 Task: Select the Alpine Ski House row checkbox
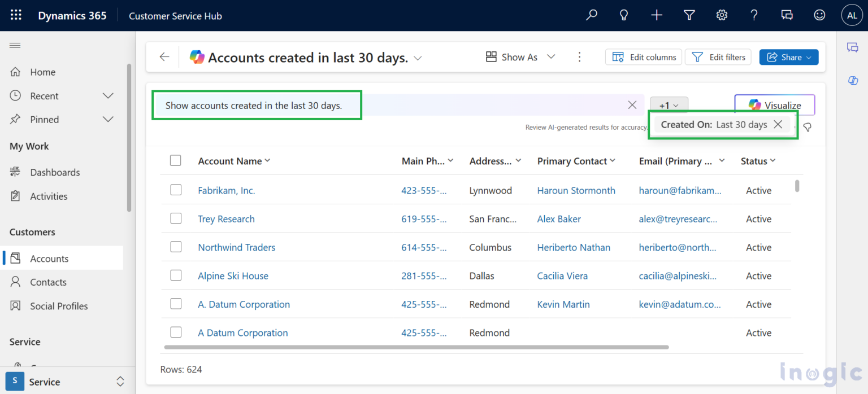(x=176, y=275)
